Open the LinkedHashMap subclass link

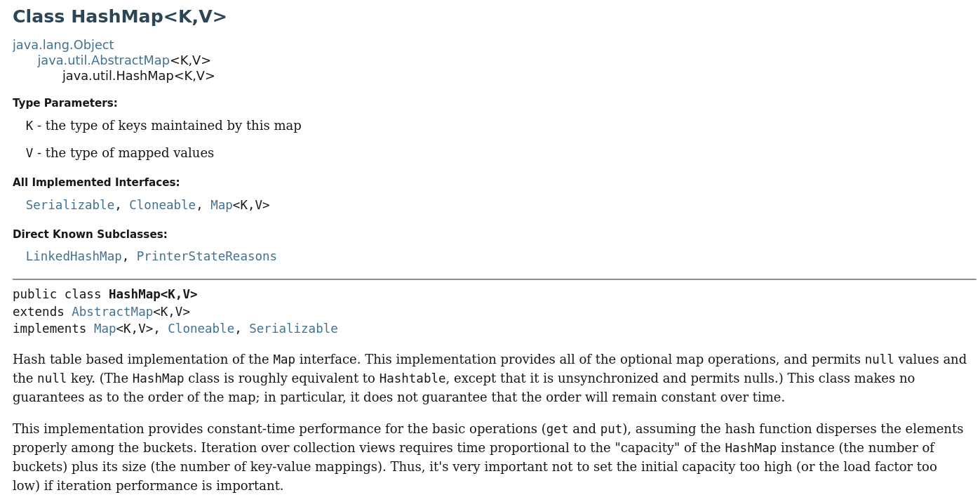point(74,257)
